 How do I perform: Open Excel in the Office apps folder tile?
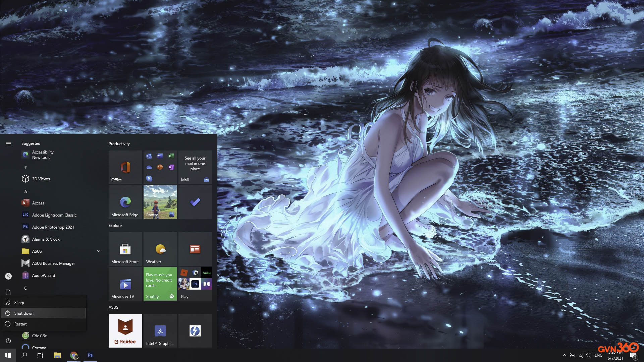coord(171,156)
